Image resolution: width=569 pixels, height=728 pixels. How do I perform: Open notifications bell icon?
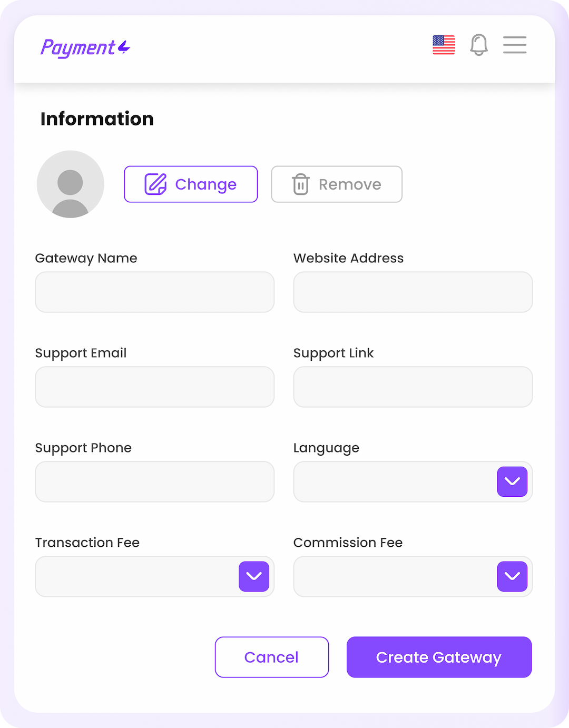479,45
